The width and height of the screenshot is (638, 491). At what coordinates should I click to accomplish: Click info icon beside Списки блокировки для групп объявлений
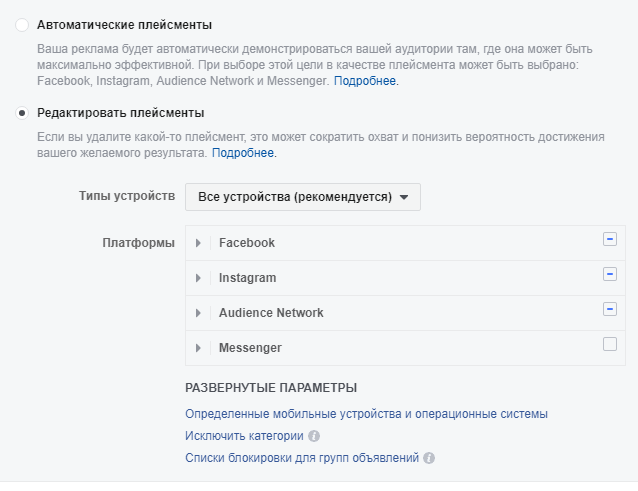[429, 458]
